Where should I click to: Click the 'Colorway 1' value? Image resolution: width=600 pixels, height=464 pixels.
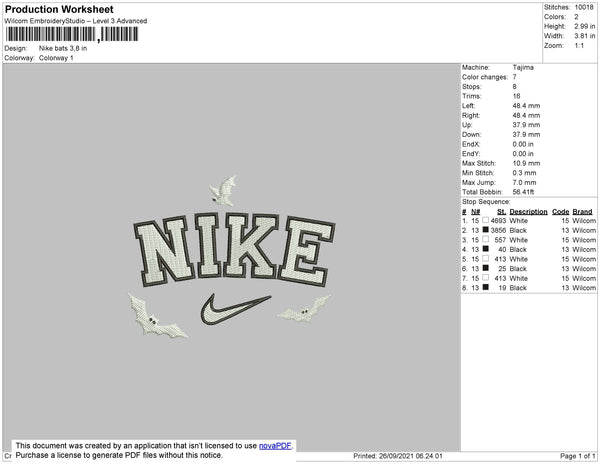coord(56,58)
